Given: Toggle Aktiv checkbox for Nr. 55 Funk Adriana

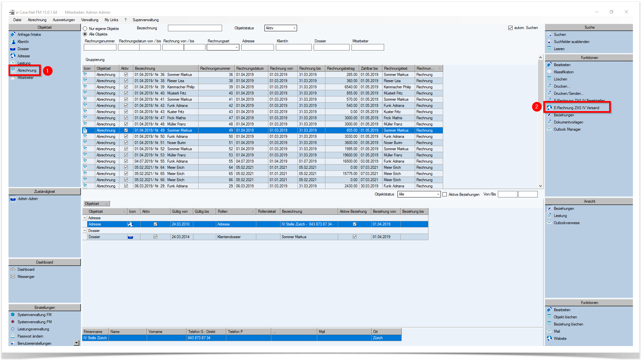Looking at the screenshot, I should coord(126,161).
